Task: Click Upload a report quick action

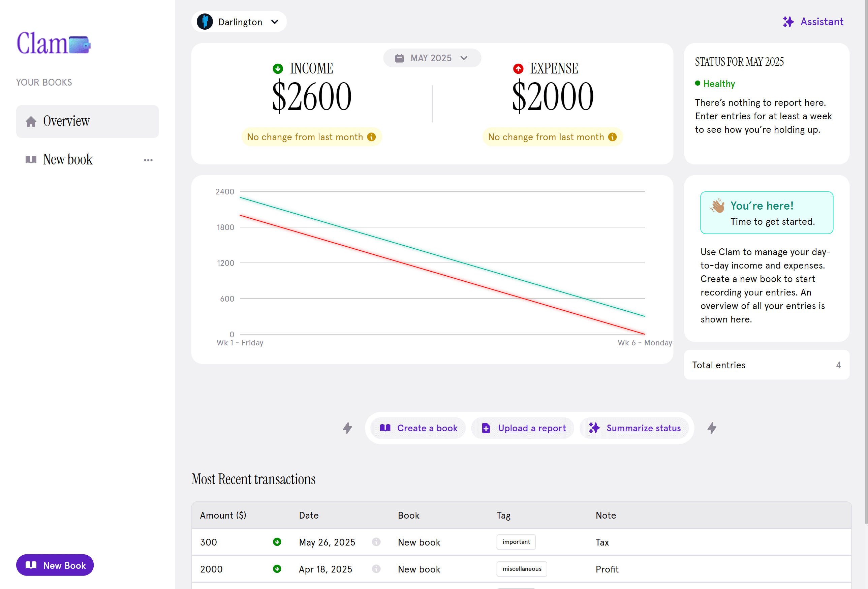Action: [523, 428]
